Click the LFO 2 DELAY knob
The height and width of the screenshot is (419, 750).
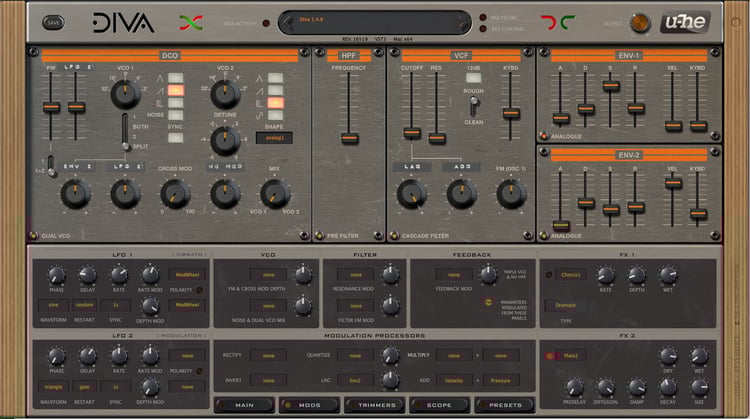pyautogui.click(x=88, y=356)
